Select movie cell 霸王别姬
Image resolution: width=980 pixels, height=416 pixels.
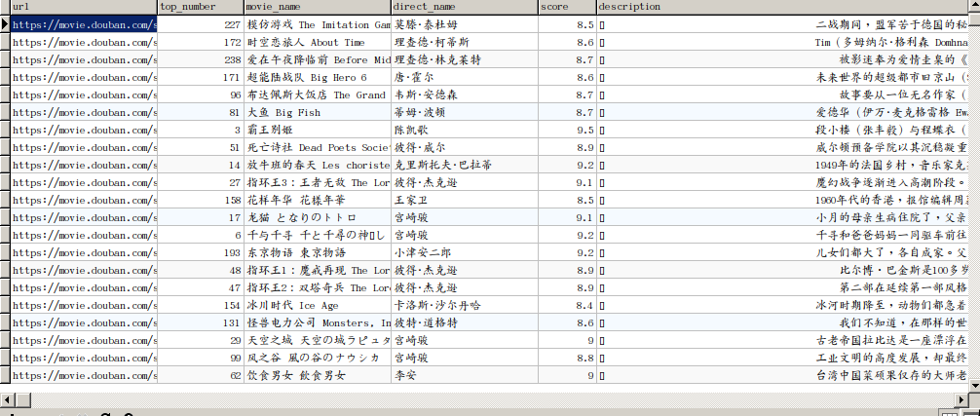pyautogui.click(x=318, y=130)
